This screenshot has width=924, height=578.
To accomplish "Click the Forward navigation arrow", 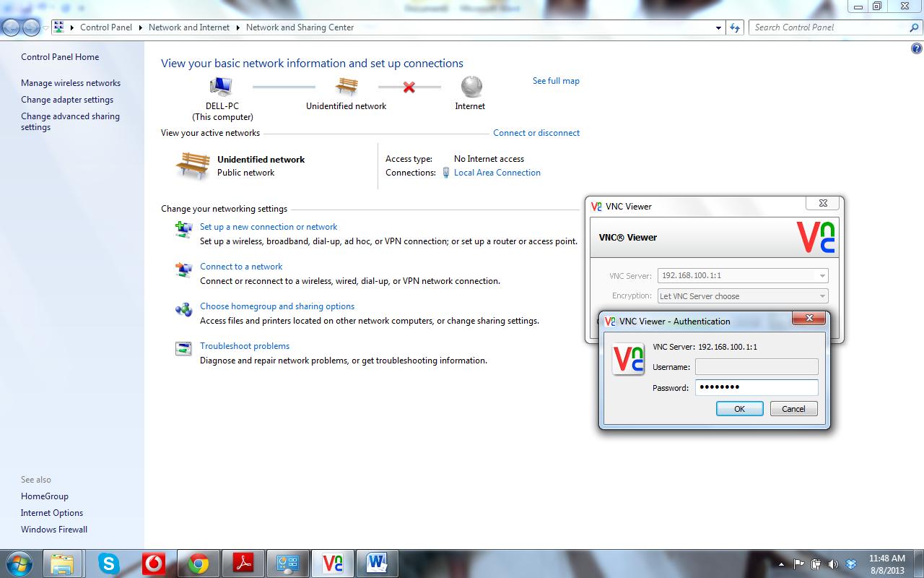I will 31,27.
